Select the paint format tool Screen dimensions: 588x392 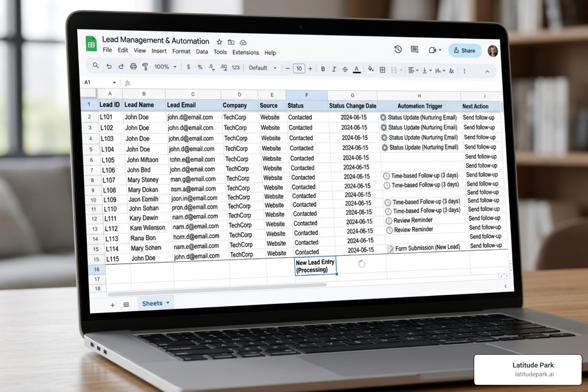[x=145, y=67]
